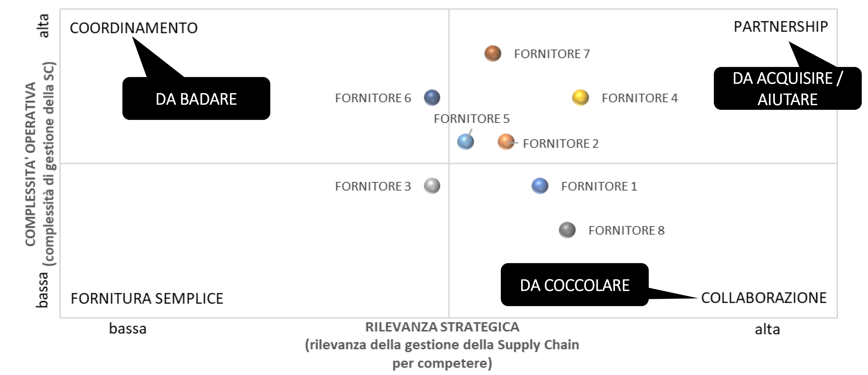Click the PARTNERSHIP quadrant label

[781, 27]
